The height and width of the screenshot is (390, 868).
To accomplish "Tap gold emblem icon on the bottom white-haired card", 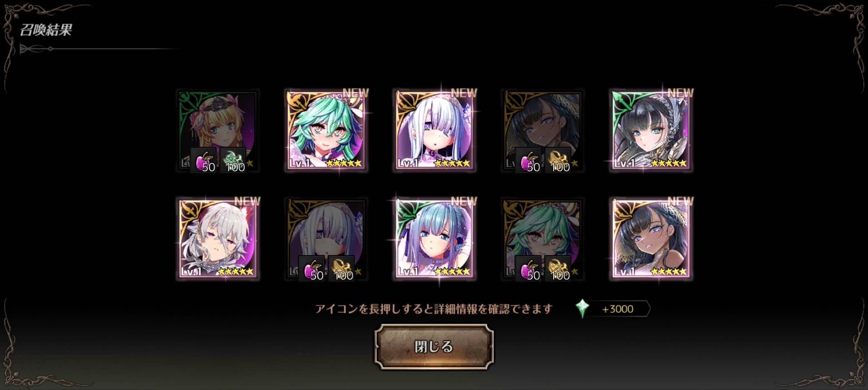I will point(341,268).
